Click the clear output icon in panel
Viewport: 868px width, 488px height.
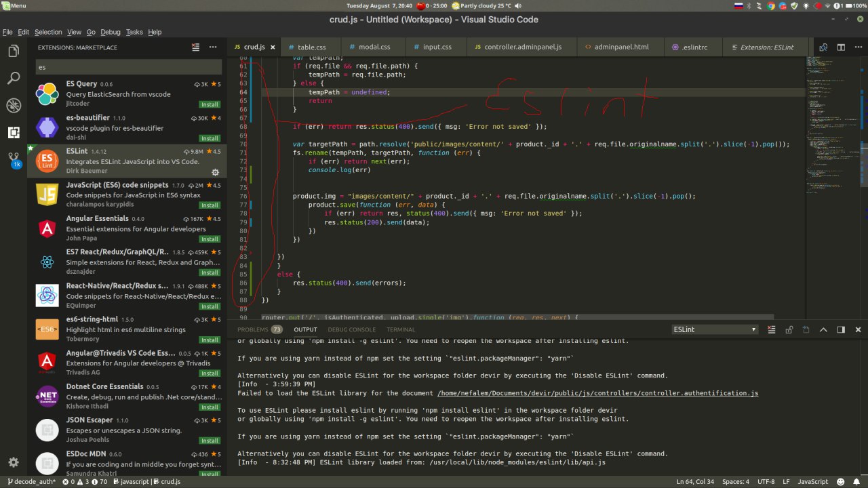point(772,330)
